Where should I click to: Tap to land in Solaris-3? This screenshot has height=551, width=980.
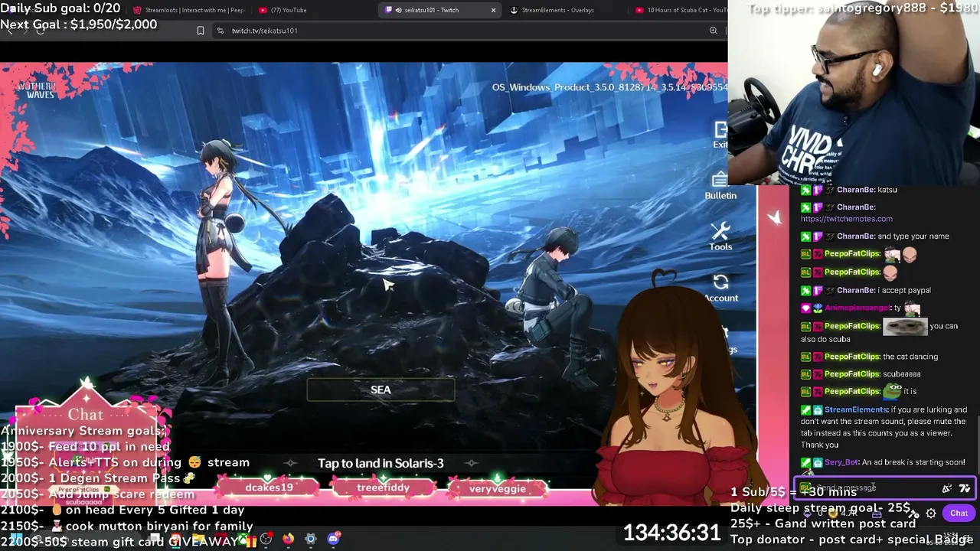pos(381,463)
